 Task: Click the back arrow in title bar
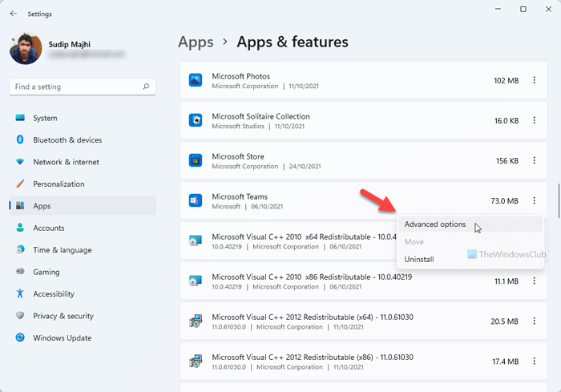coord(14,13)
